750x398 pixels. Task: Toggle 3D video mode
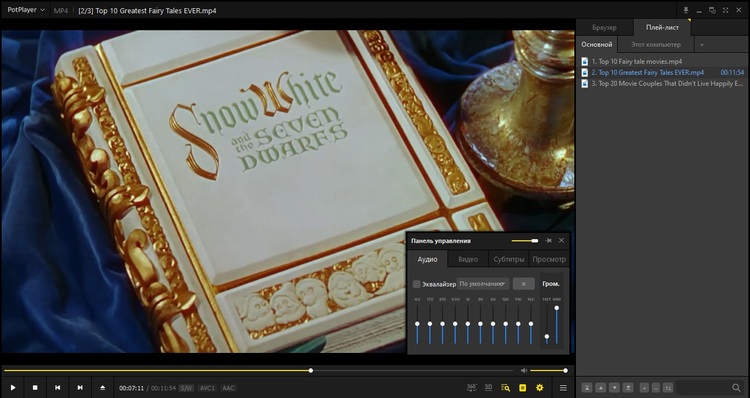point(488,387)
